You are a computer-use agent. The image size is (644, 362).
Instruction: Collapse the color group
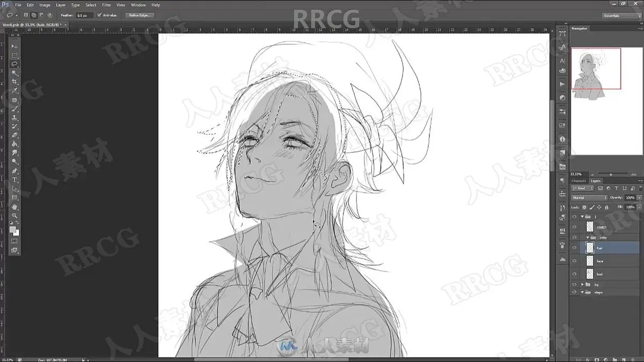[x=588, y=237]
